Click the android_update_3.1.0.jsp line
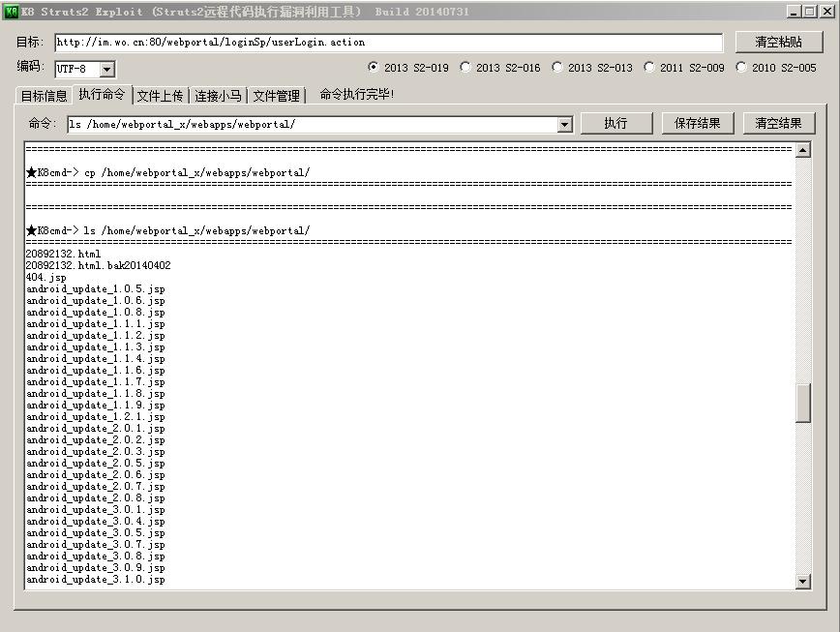This screenshot has width=840, height=632. (x=96, y=580)
